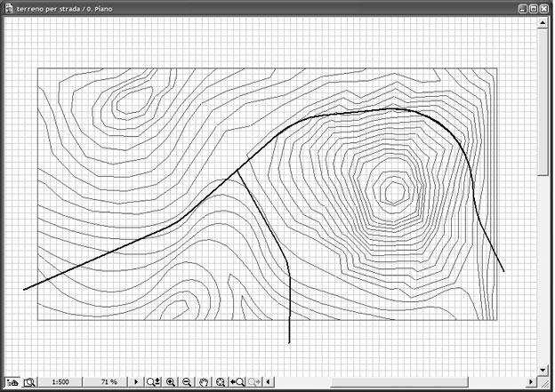Viewport: 555px width, 392px height.
Task: Go to previous zoom view
Action: click(237, 382)
